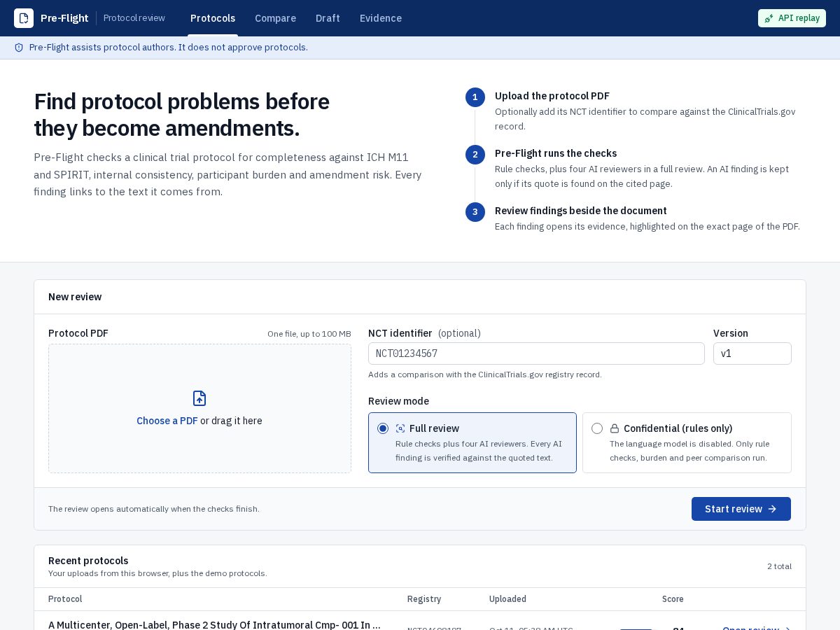Focus the Version input field
This screenshot has height=630, width=840.
click(752, 353)
